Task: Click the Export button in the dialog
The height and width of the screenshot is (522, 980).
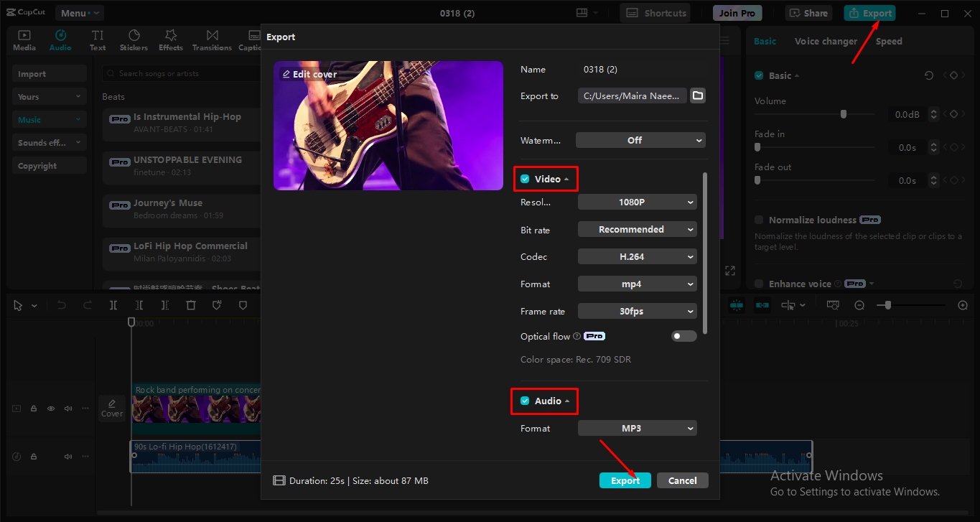Action: pos(625,480)
